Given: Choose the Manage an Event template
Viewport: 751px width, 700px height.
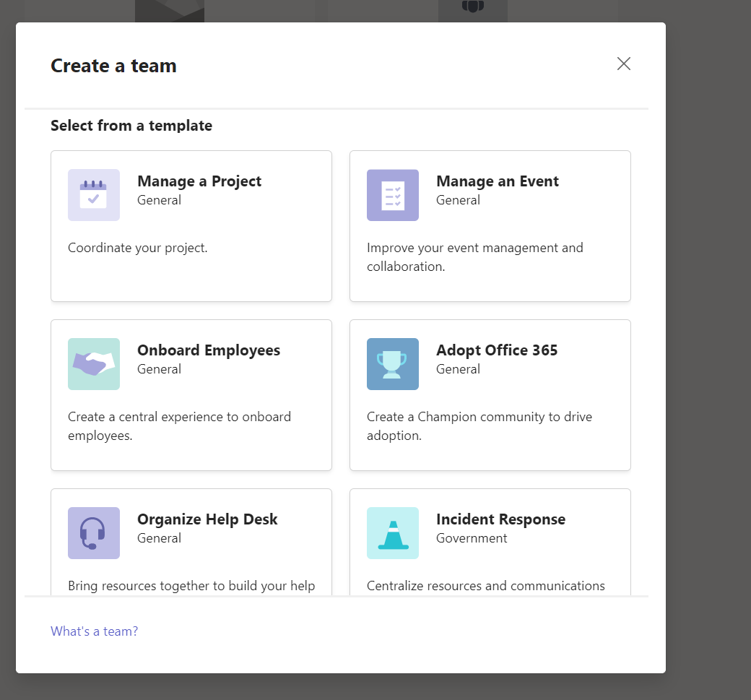Looking at the screenshot, I should click(x=490, y=225).
